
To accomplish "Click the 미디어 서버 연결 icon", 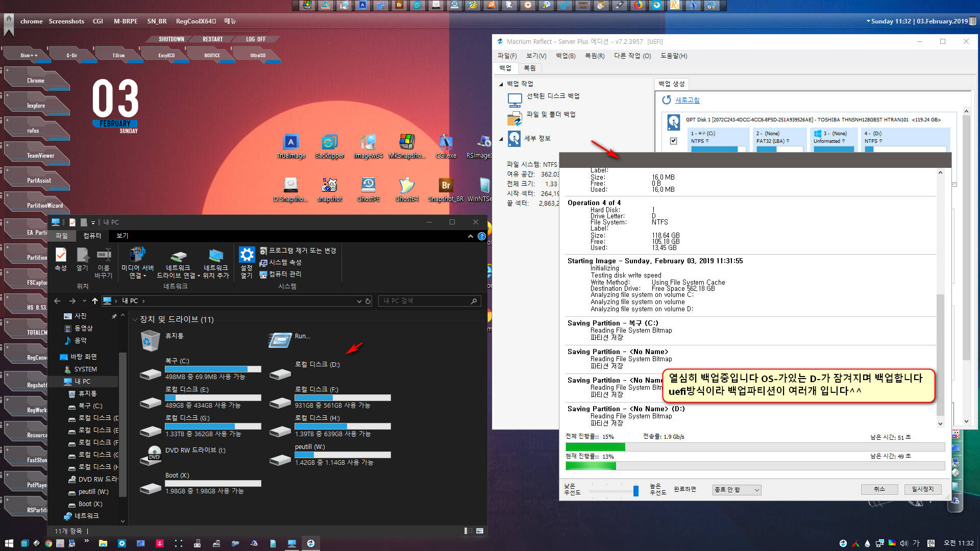I will (137, 262).
